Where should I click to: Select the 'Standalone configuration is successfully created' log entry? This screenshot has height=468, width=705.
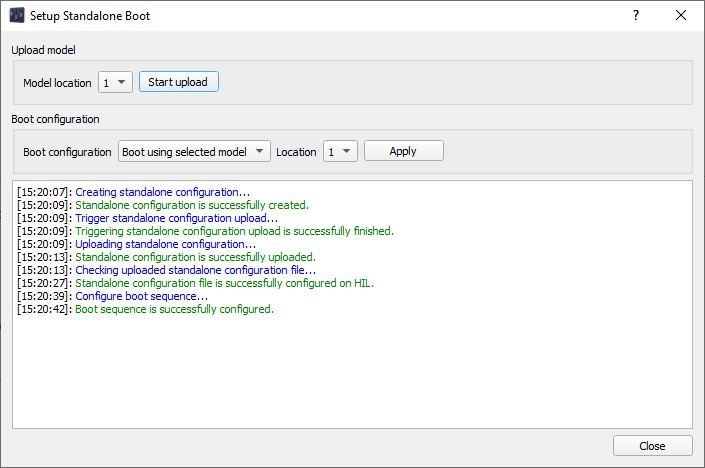pos(191,205)
